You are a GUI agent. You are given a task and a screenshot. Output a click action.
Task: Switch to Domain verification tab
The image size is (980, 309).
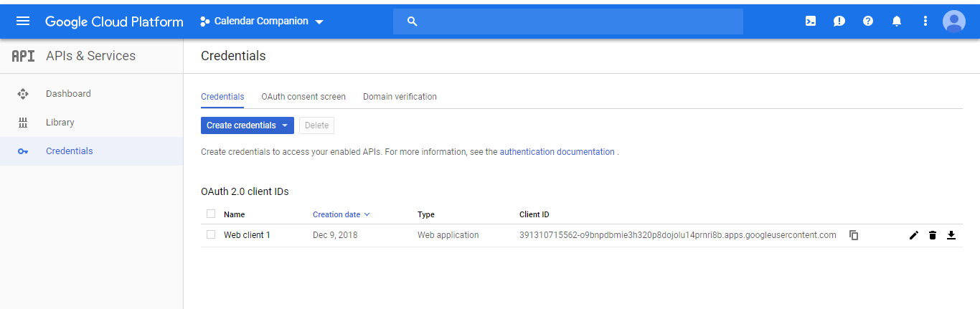pos(400,97)
